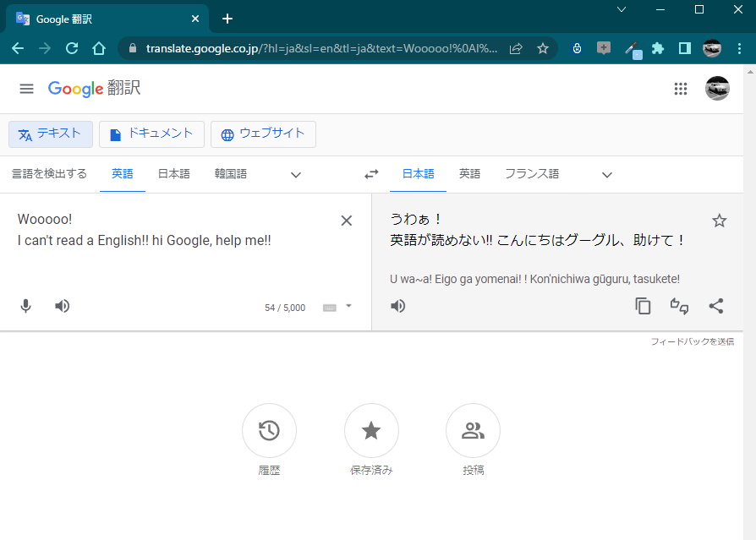Toggle the browser side panel

coord(685,48)
